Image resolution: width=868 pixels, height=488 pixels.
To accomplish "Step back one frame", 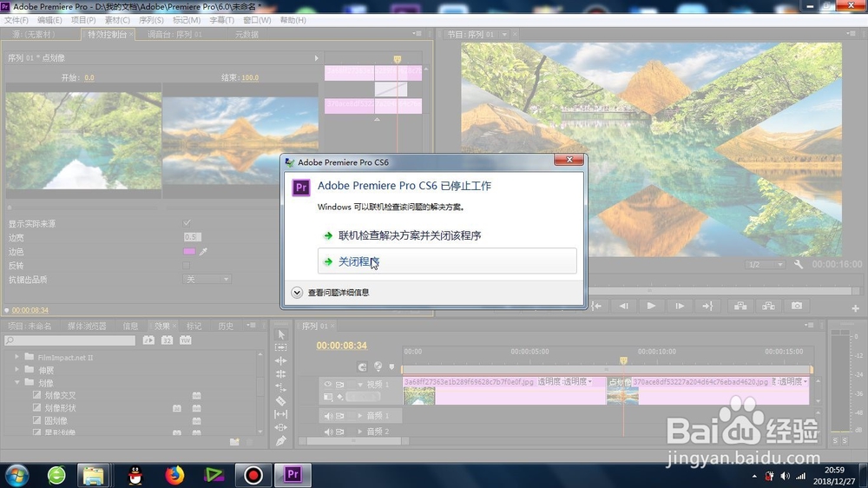I will (x=624, y=306).
